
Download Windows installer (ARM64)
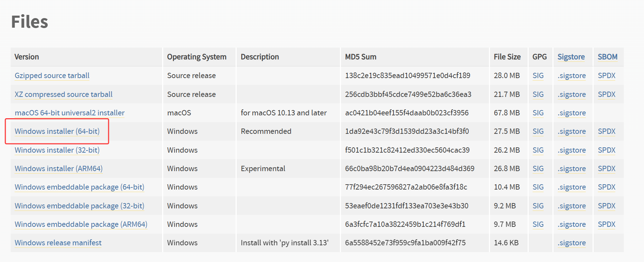point(59,169)
